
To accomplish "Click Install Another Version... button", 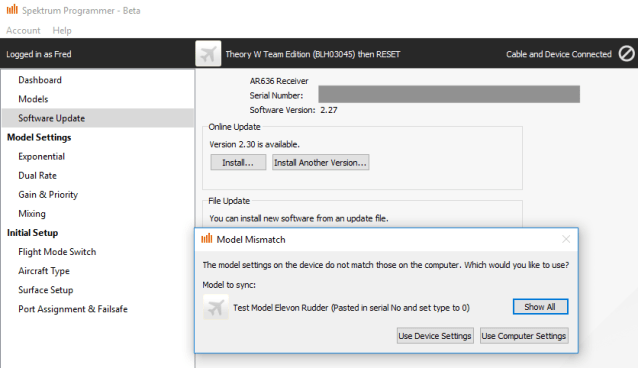I will click(x=321, y=162).
